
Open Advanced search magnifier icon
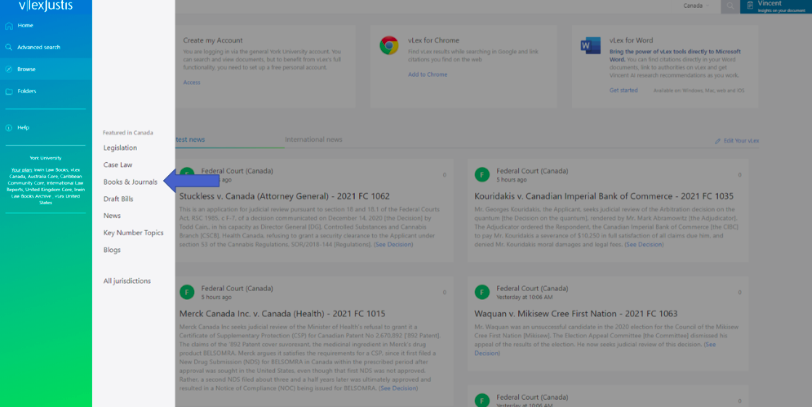click(9, 47)
